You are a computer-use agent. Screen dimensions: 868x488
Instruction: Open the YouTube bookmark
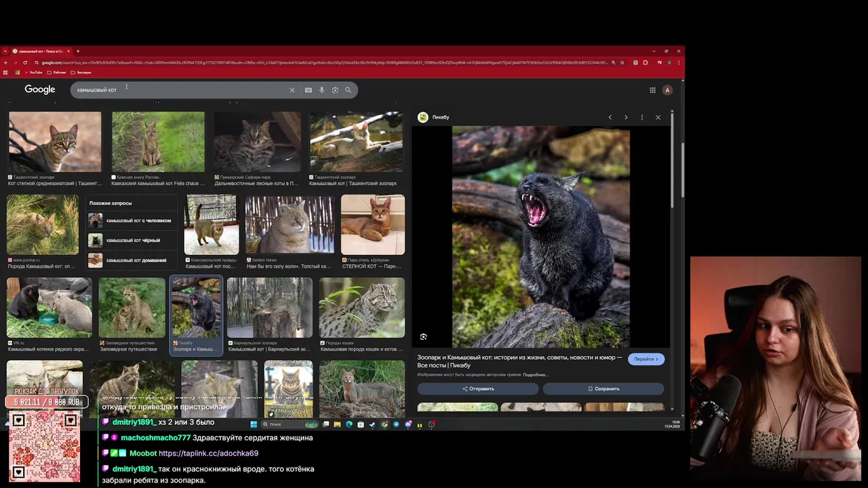33,72
